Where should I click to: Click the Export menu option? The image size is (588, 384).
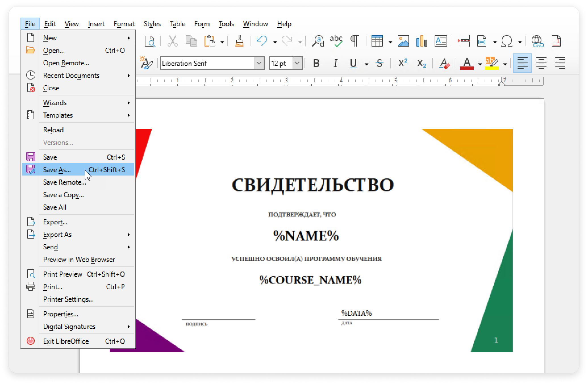55,222
